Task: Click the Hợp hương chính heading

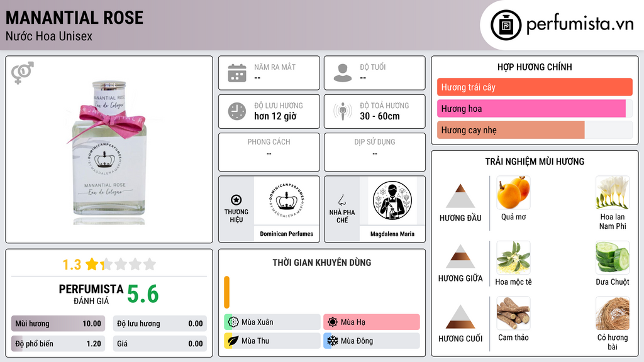Action: tap(535, 67)
